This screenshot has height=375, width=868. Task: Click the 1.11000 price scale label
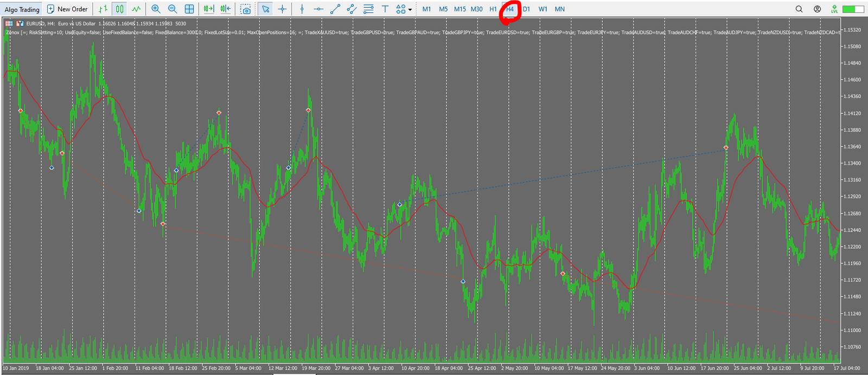[852, 330]
